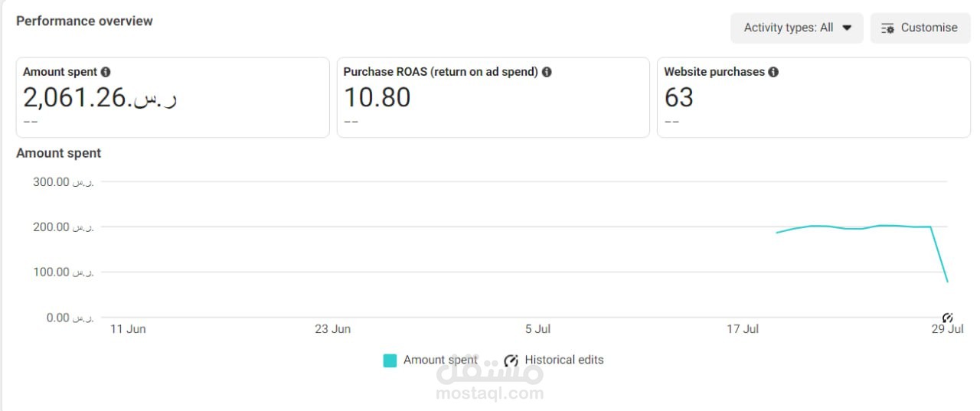980x411 pixels.
Task: Click the Purchase ROAS info icon
Action: 547,72
